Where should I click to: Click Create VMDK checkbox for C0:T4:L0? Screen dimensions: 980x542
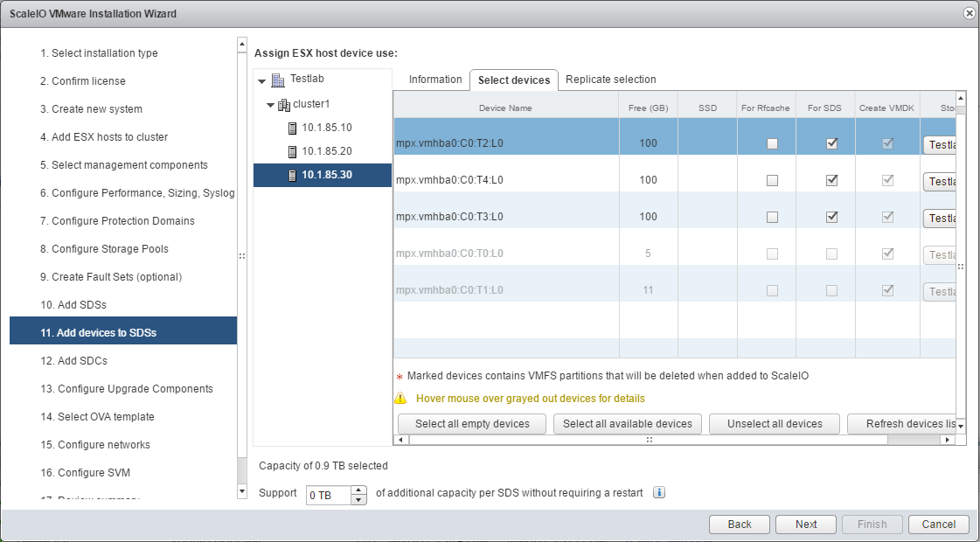click(886, 181)
